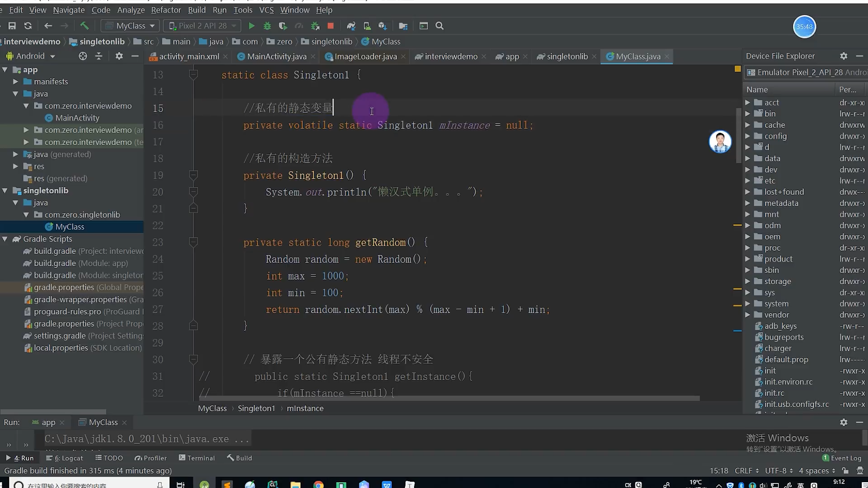868x488 pixels.
Task: Click Singleton1 in bottom breadcrumb
Action: click(x=256, y=408)
